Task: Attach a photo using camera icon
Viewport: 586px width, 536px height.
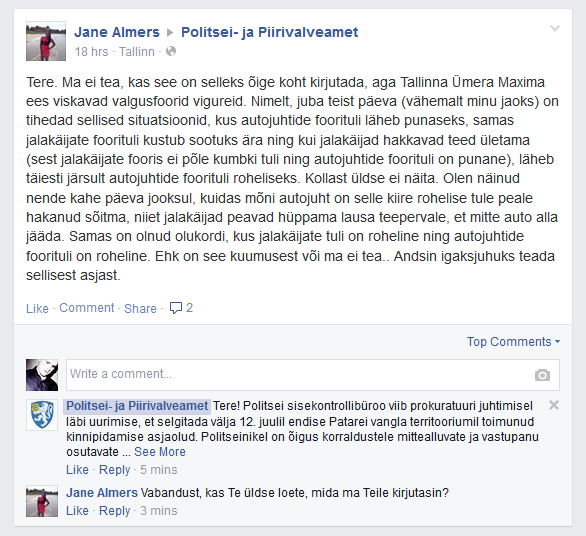Action: pos(542,375)
